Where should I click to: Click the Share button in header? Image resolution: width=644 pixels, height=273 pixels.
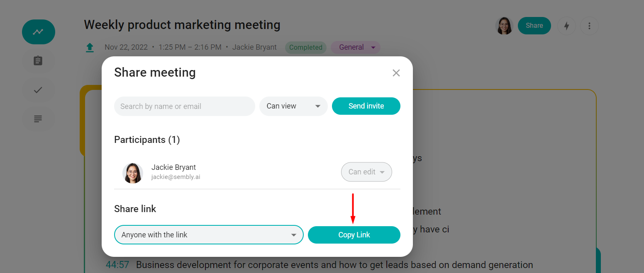(534, 26)
